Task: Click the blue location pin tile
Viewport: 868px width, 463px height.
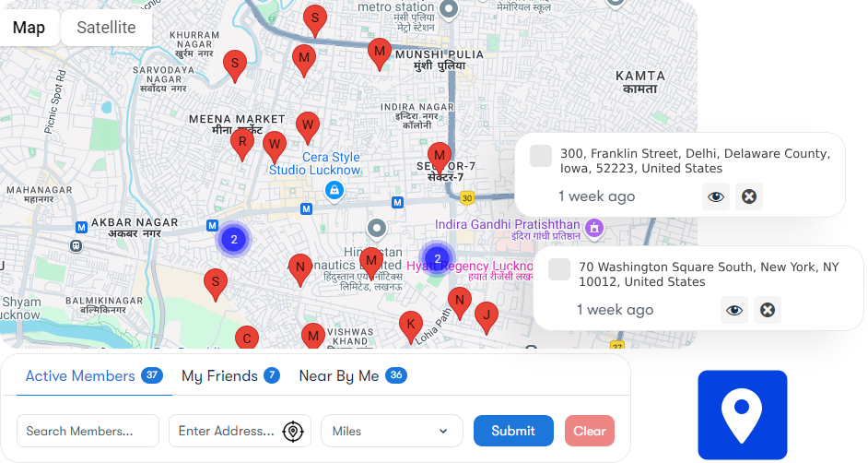Action: click(x=743, y=415)
